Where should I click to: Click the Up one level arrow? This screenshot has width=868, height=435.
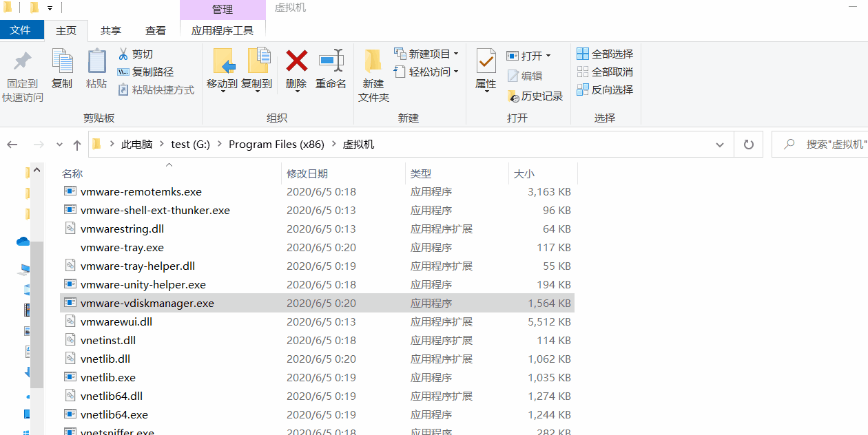77,145
